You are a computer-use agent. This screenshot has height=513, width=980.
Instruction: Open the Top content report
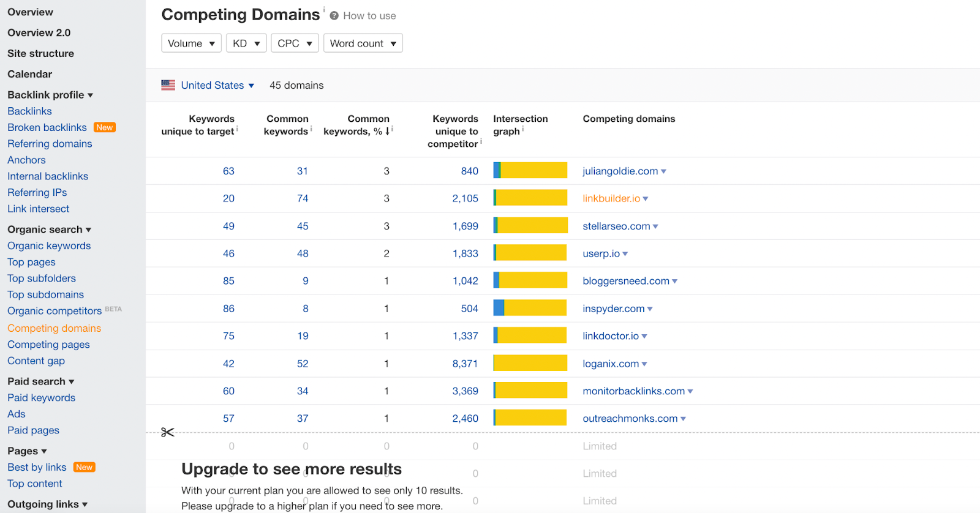tap(35, 484)
